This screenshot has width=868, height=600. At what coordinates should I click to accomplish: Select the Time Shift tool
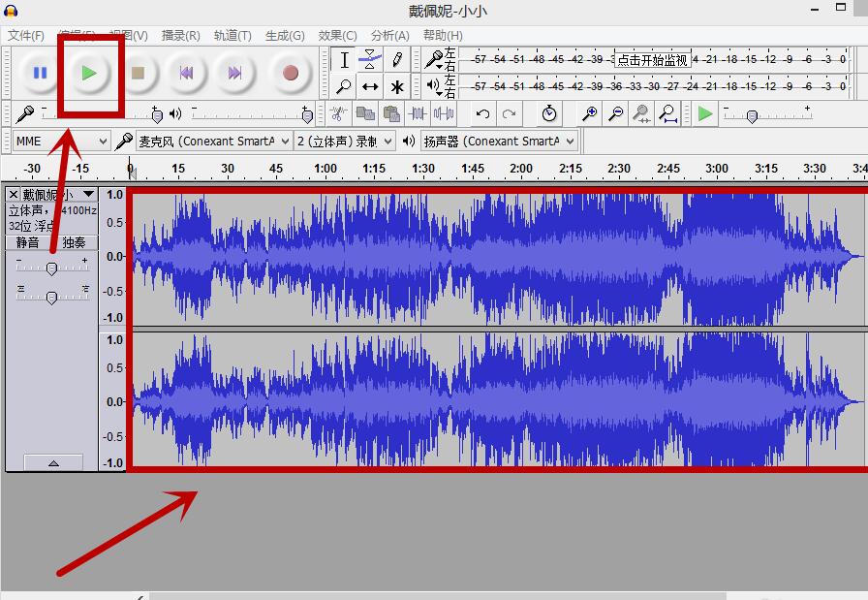point(369,86)
